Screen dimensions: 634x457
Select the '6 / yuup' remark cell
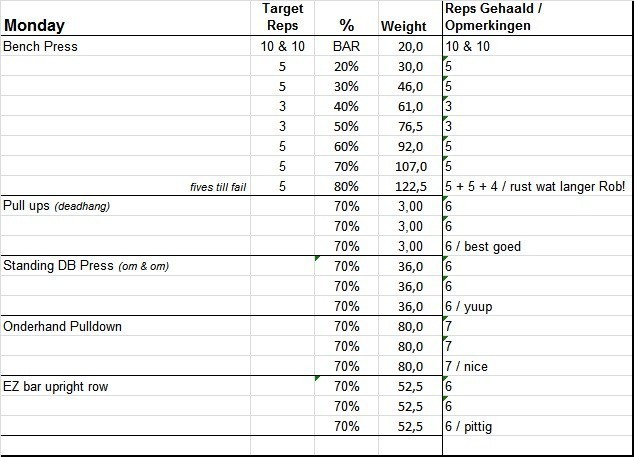(x=475, y=306)
